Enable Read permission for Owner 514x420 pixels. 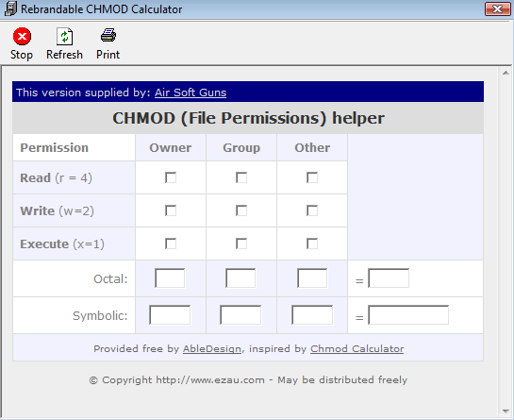click(171, 177)
